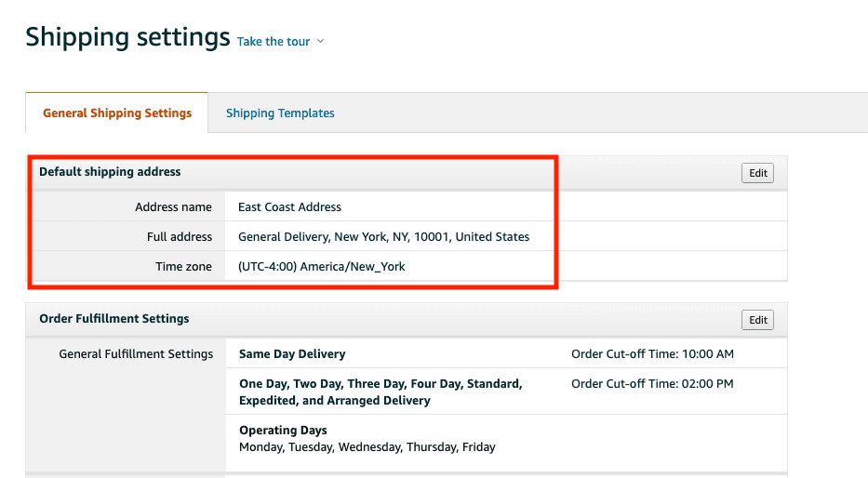The height and width of the screenshot is (478, 868).
Task: Edit the Default shipping address
Action: pos(758,173)
